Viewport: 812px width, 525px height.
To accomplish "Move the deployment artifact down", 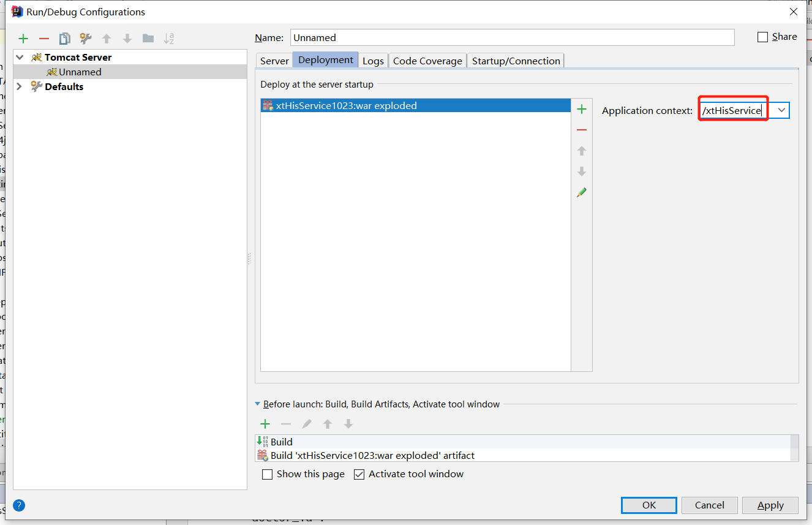I will pos(582,172).
